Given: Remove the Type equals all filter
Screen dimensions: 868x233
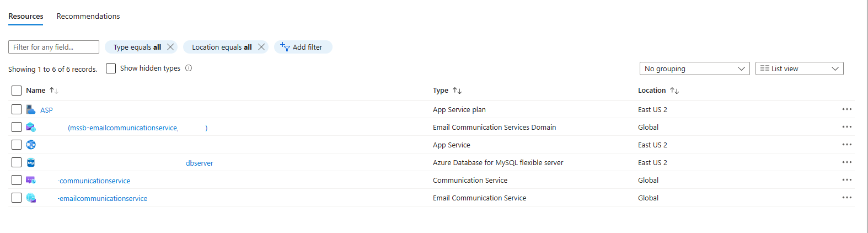Looking at the screenshot, I should 170,47.
